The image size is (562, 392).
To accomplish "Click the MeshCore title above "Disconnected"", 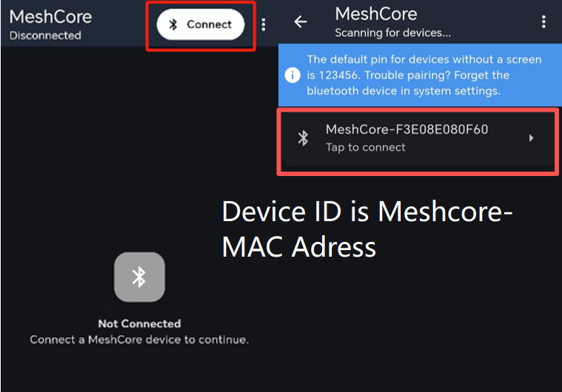I will pos(50,17).
